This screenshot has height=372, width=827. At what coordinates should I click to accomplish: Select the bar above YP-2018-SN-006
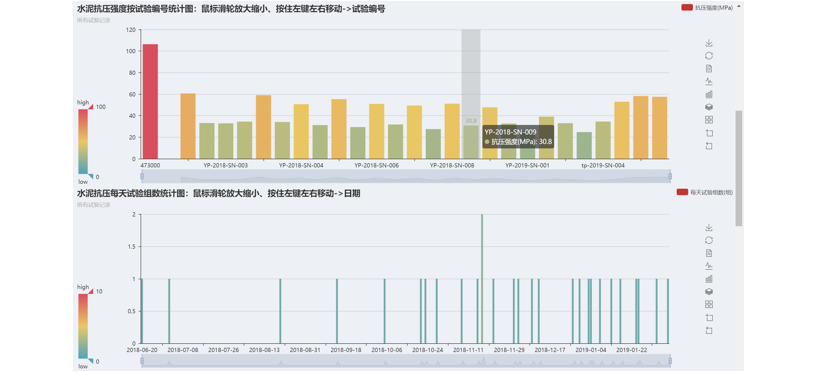point(377,131)
